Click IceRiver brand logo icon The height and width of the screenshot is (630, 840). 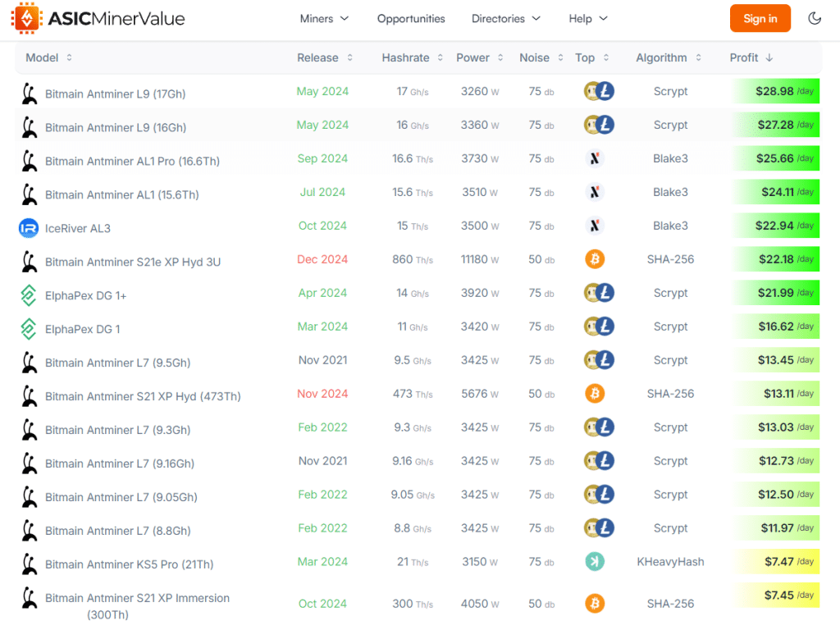click(x=29, y=228)
